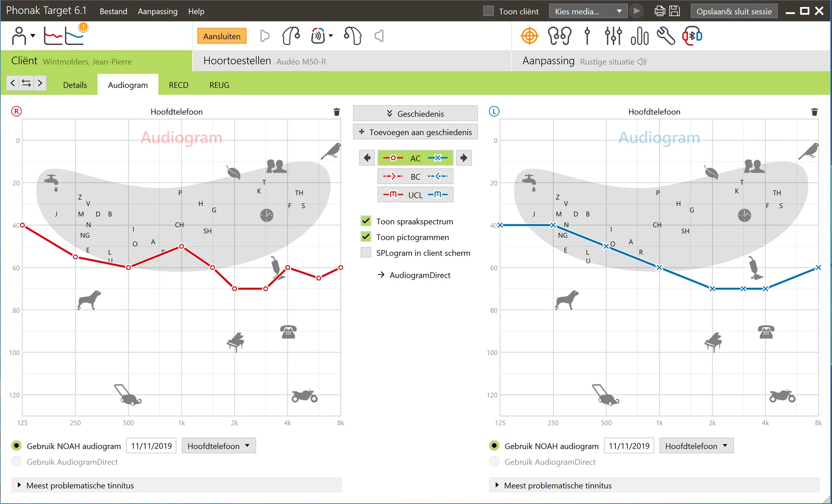This screenshot has width=832, height=504.
Task: Open the wireless hearing aid connection icon
Action: [x=321, y=36]
